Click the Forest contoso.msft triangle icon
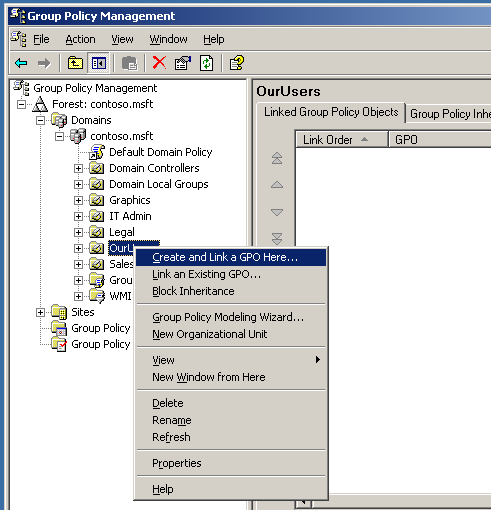This screenshot has width=491, height=510. click(x=40, y=104)
